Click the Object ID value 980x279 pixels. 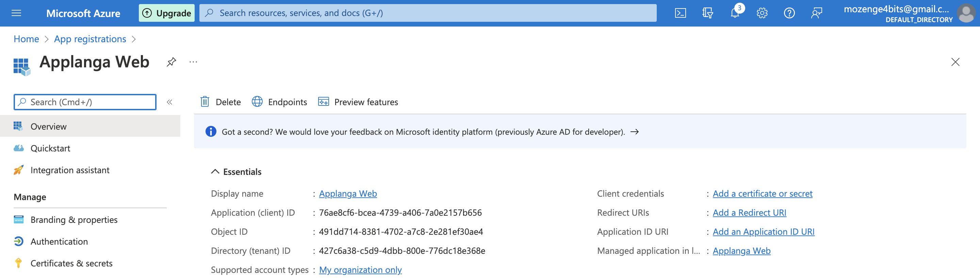401,232
